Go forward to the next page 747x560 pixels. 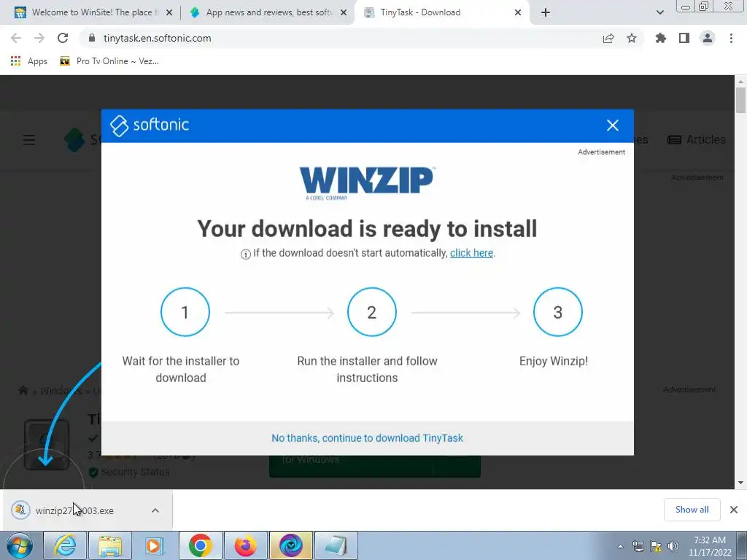[39, 38]
